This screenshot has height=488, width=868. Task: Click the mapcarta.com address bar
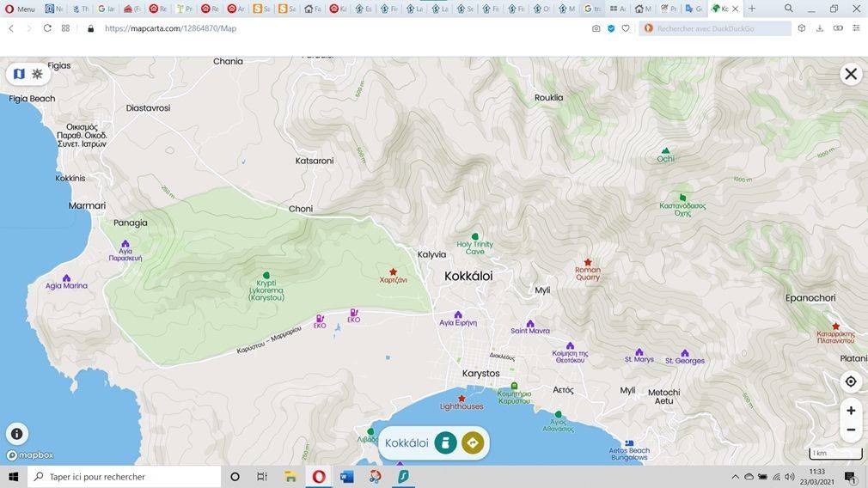(x=344, y=28)
